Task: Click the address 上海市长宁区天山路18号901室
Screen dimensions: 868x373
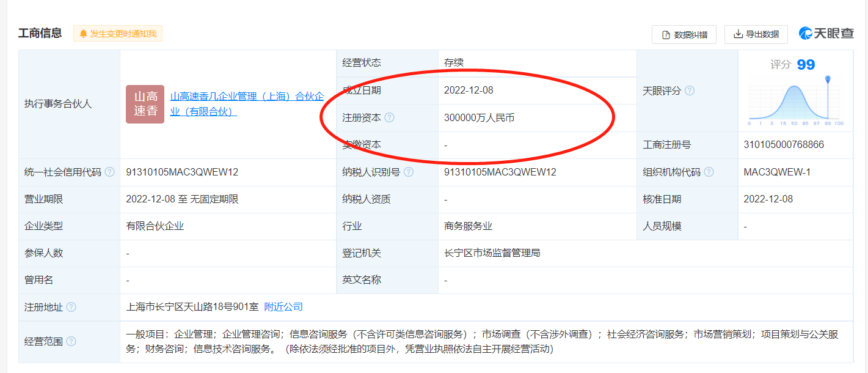Action: [x=192, y=307]
